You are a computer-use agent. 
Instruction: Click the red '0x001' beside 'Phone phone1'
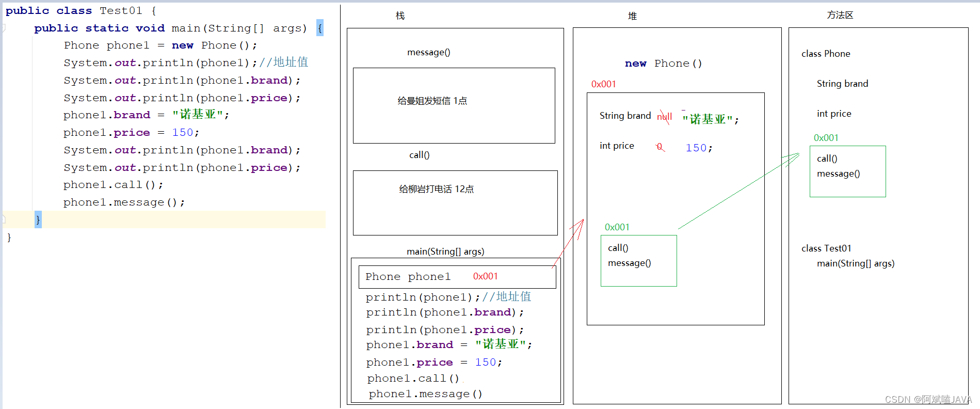(485, 276)
